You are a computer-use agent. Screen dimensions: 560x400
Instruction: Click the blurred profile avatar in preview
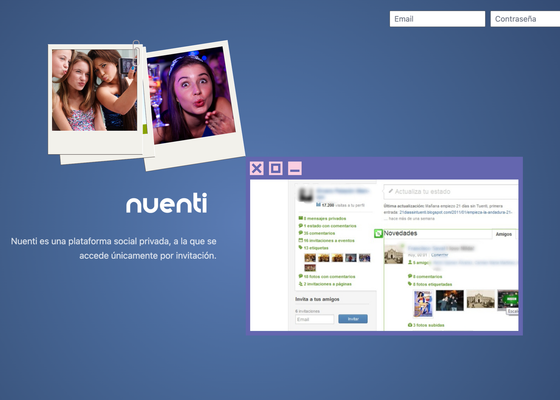pos(306,195)
